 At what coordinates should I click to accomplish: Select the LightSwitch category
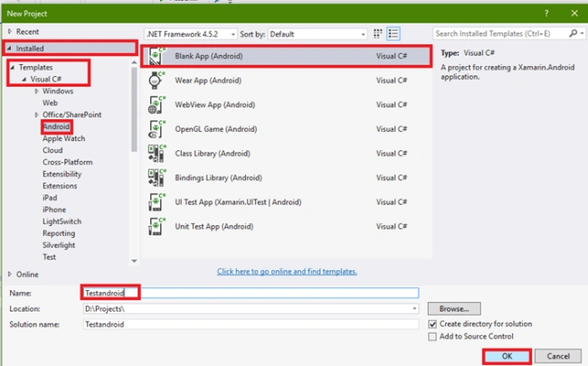point(62,221)
